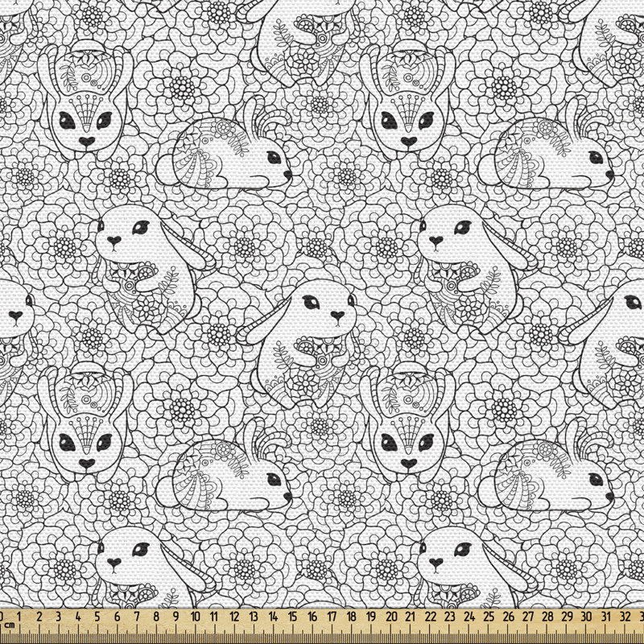The width and height of the screenshot is (644, 644).
Task: Click the number 14 on the ruler
Action: (x=273, y=617)
